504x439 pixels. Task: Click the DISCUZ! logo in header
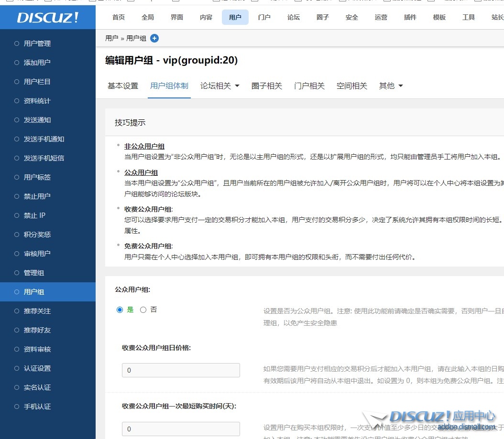(x=48, y=18)
